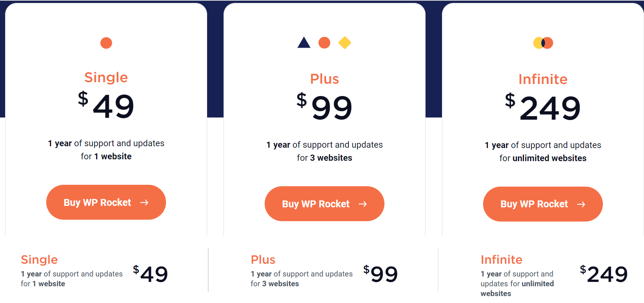
Task: Click the navy triangle icon above Plus
Action: (x=304, y=43)
